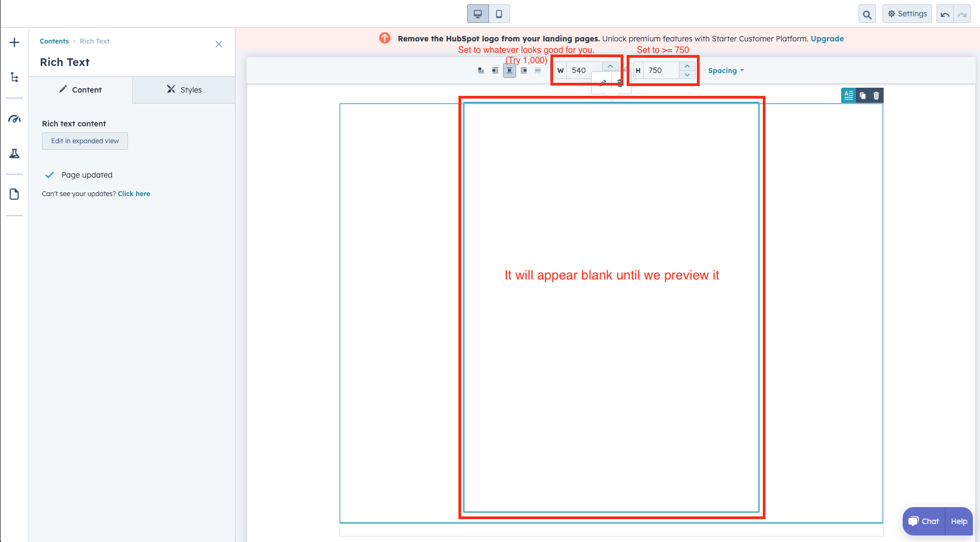Switch to mobile preview mode

[499, 14]
